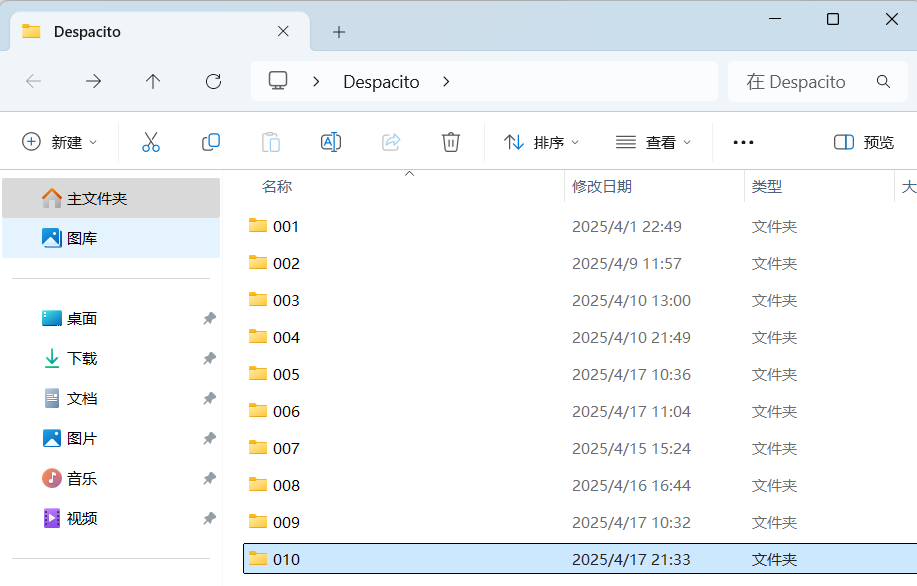The width and height of the screenshot is (917, 586).
Task: Click the Cut scissors icon
Action: (151, 142)
